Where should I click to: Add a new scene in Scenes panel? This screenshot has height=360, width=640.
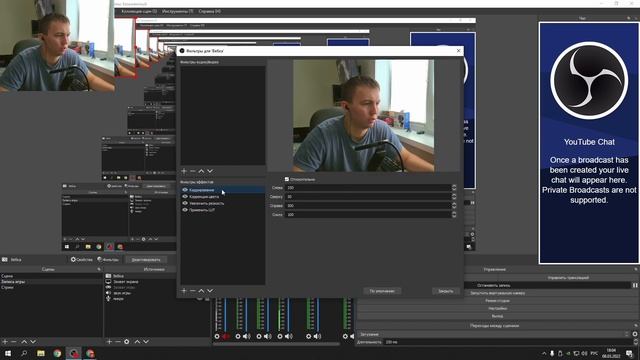click(x=5, y=341)
